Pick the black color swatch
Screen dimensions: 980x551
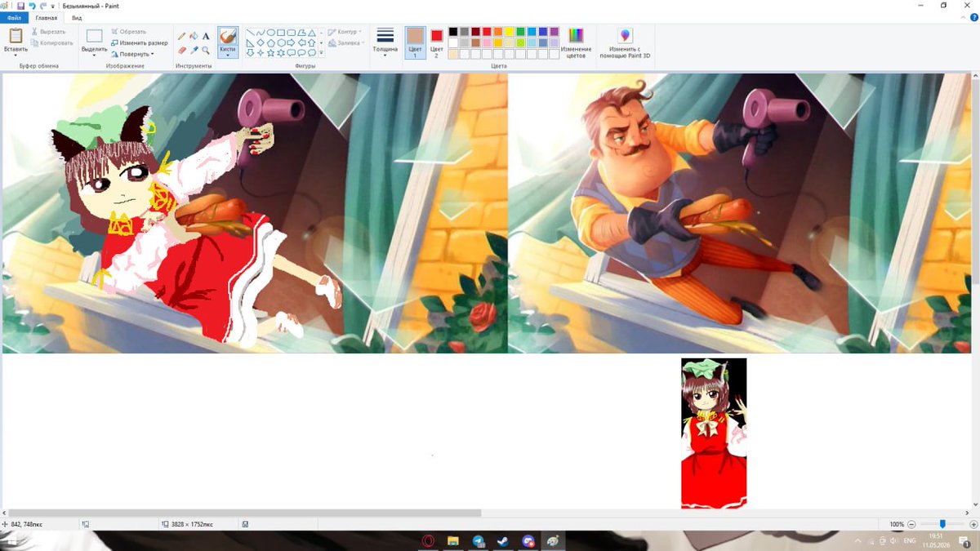click(x=453, y=32)
